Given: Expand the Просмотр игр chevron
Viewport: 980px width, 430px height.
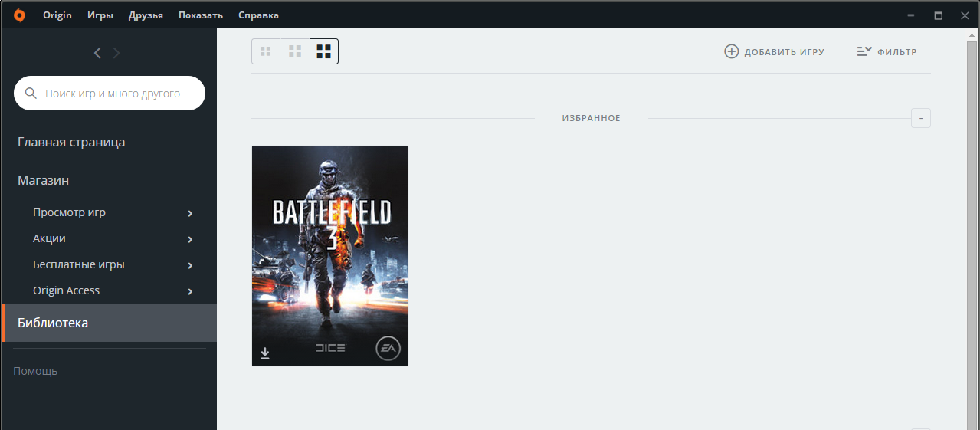Looking at the screenshot, I should point(190,213).
